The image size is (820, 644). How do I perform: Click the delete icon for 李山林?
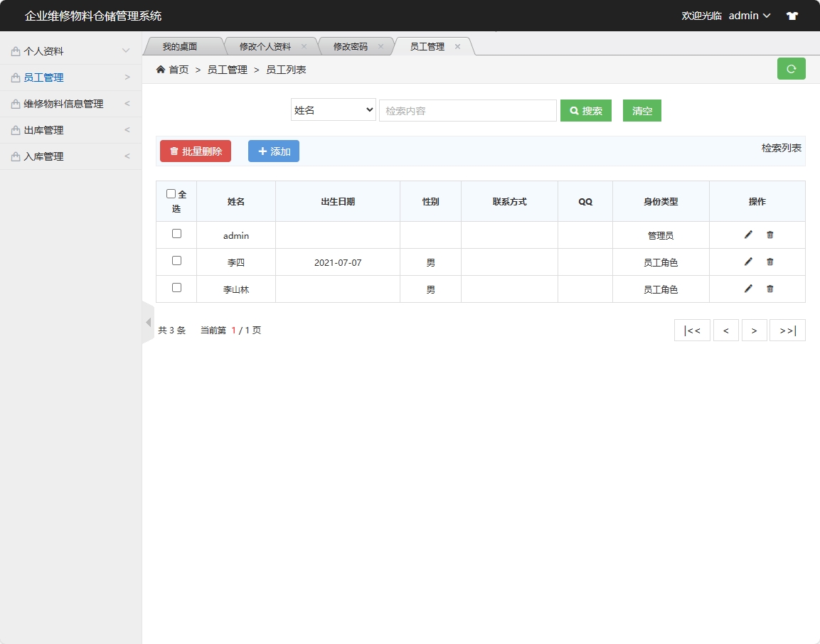click(770, 289)
